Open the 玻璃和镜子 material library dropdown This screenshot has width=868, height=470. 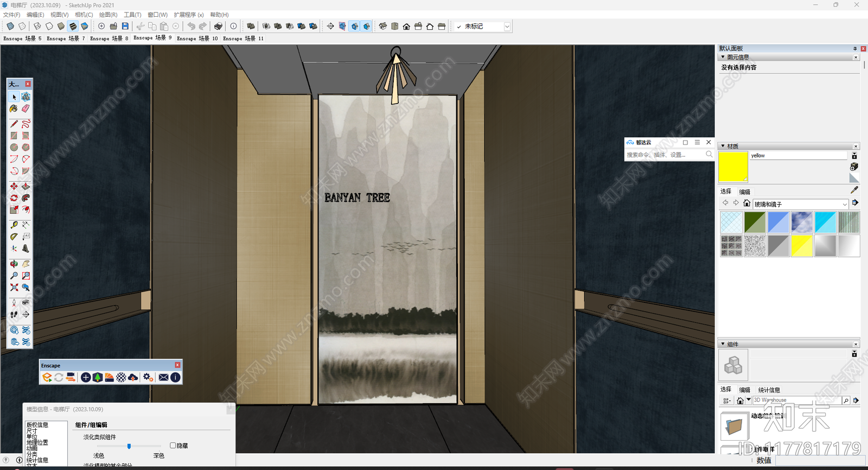pyautogui.click(x=800, y=204)
